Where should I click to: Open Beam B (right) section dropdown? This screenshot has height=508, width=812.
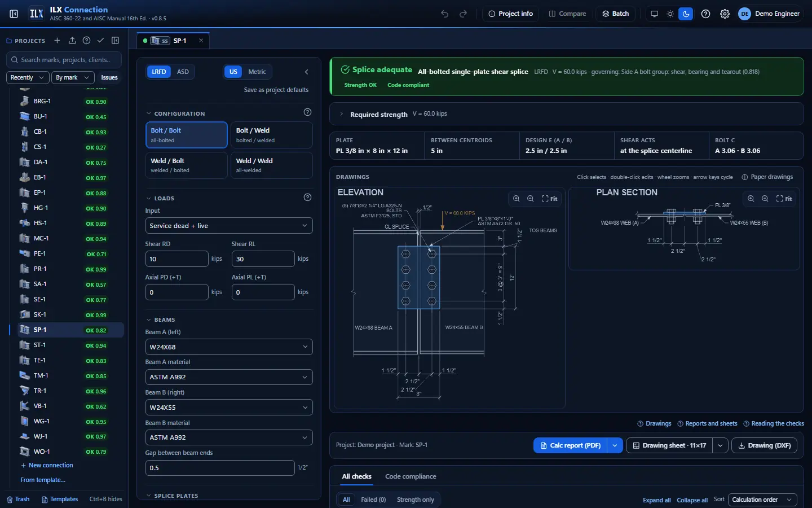point(229,408)
